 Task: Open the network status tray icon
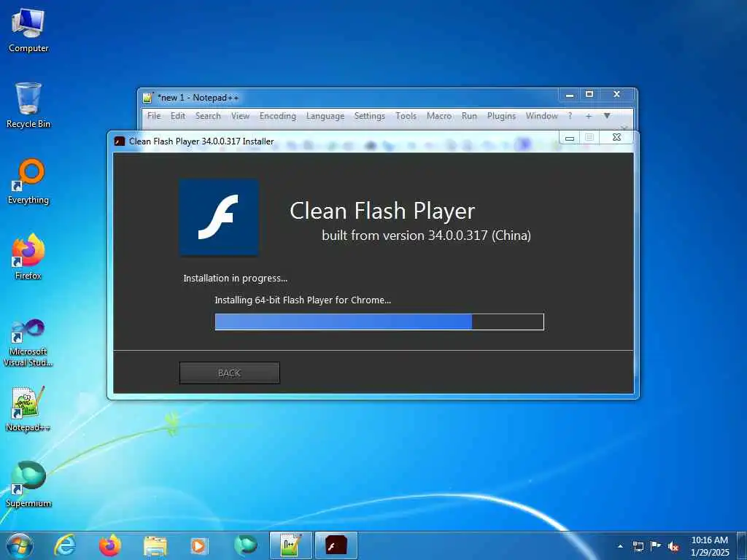pyautogui.click(x=638, y=546)
